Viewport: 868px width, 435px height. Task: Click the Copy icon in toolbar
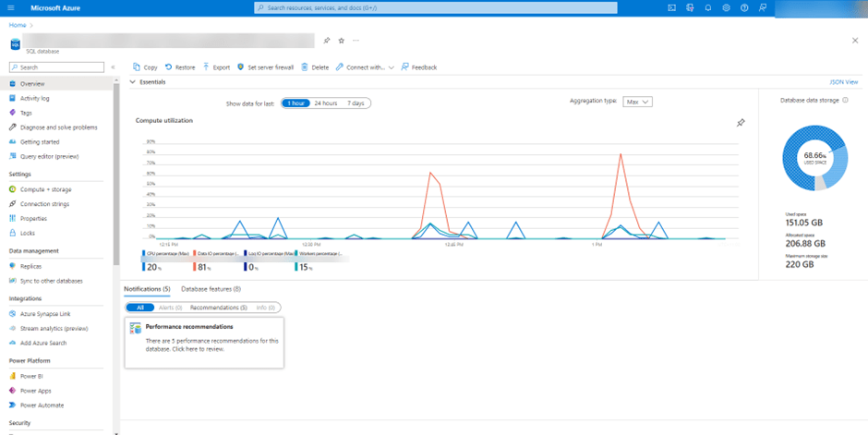pos(137,67)
